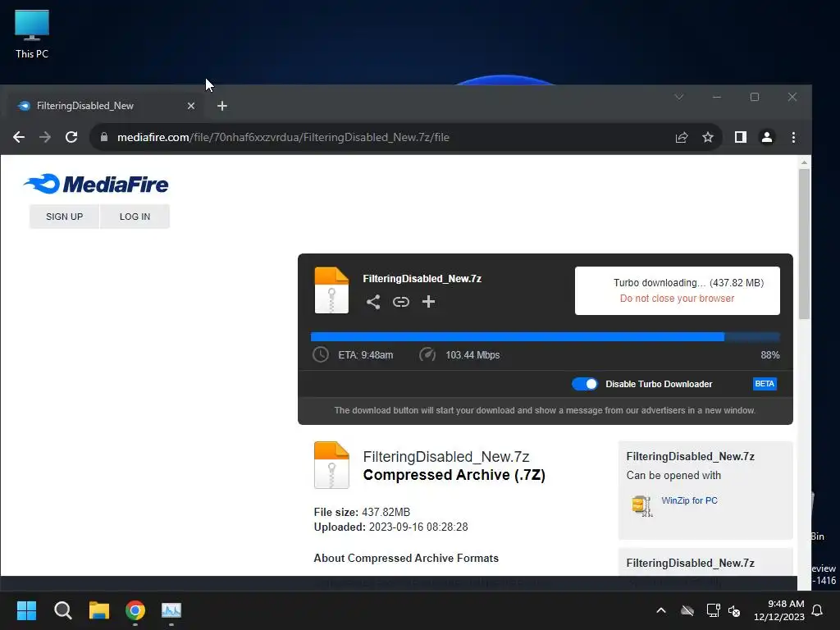Close the FilteringDisabled_New browser tab
Screen dimensions: 840x630
[190, 106]
